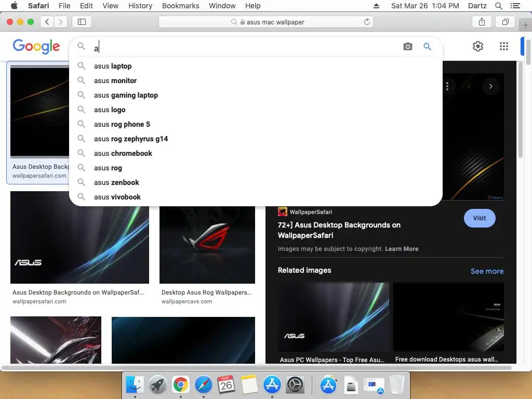Select suggestion "asus vivobook"
This screenshot has width=532, height=399.
tap(256, 197)
